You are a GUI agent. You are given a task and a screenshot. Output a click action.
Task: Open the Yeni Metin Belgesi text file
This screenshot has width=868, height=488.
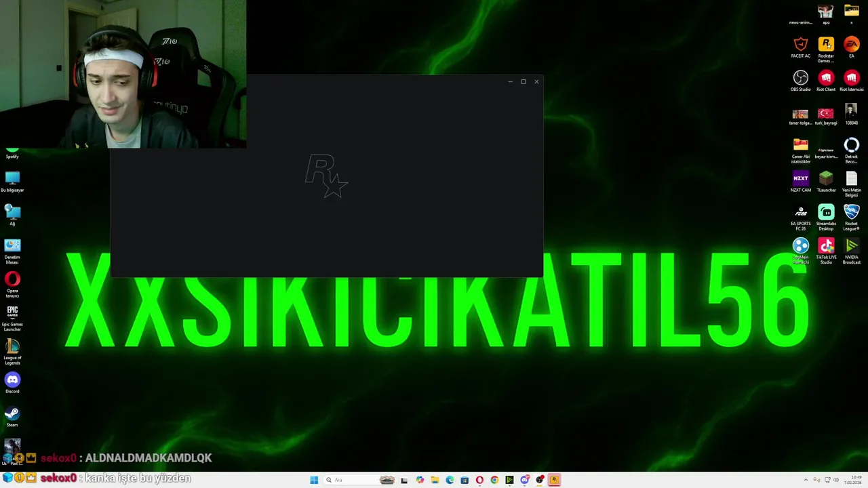click(852, 184)
